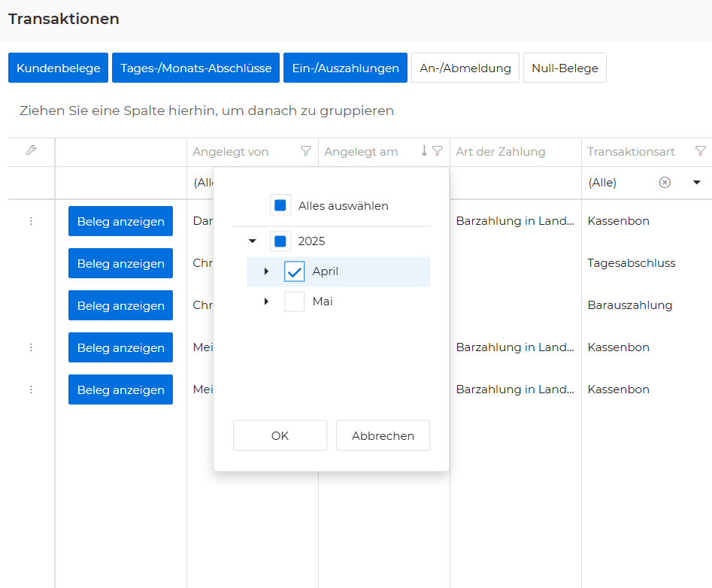Open filter icon on Angelegt von column
This screenshot has width=712, height=588.
[x=306, y=150]
